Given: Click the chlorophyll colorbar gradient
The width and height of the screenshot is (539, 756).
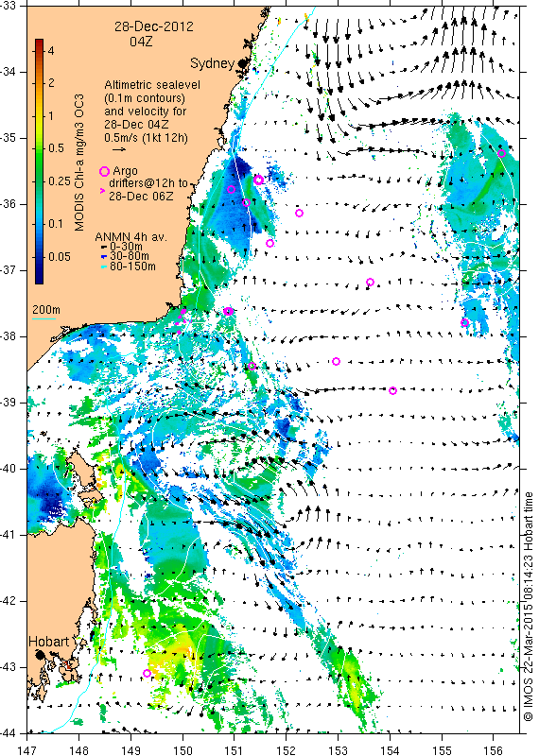Looking at the screenshot, I should click(x=39, y=161).
